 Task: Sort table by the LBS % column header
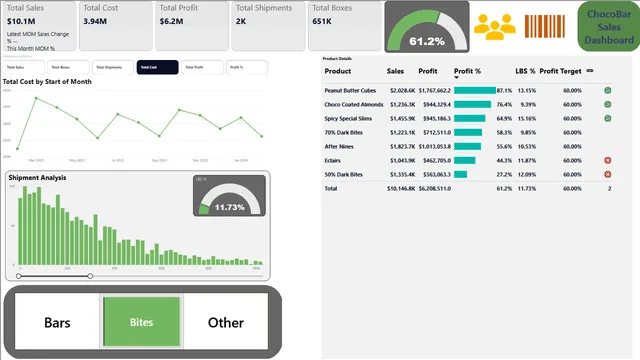pyautogui.click(x=525, y=71)
